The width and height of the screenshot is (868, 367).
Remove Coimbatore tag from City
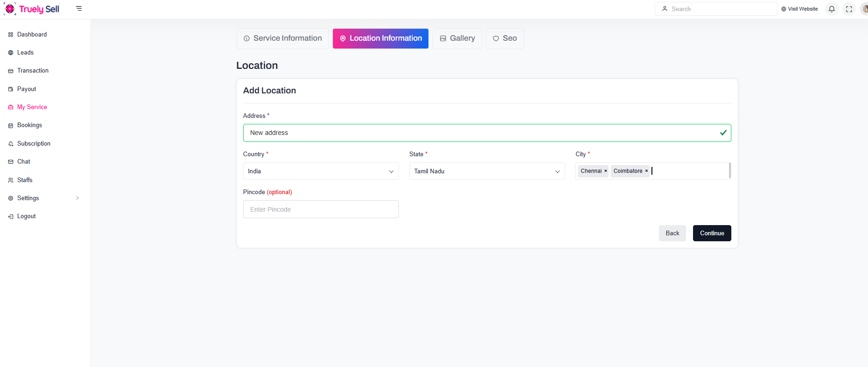(646, 171)
